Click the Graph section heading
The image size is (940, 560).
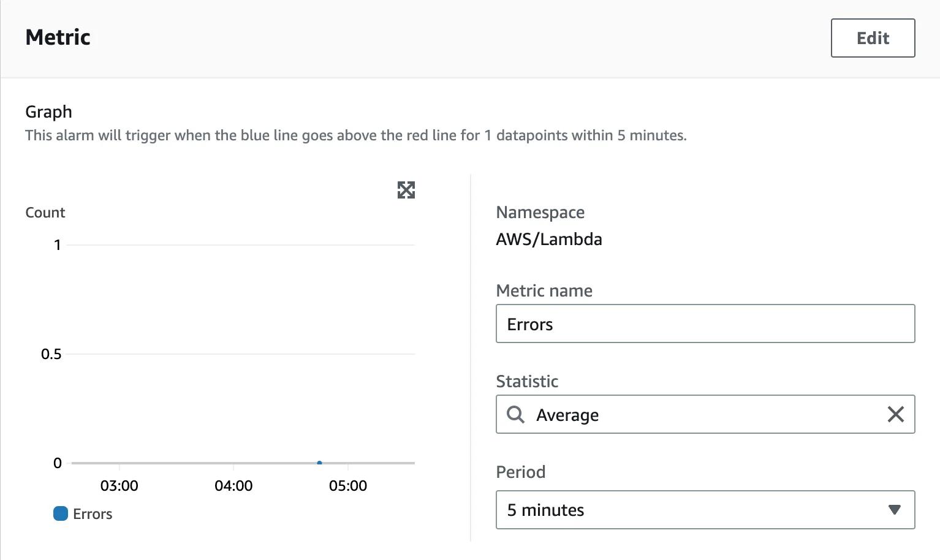coord(48,112)
